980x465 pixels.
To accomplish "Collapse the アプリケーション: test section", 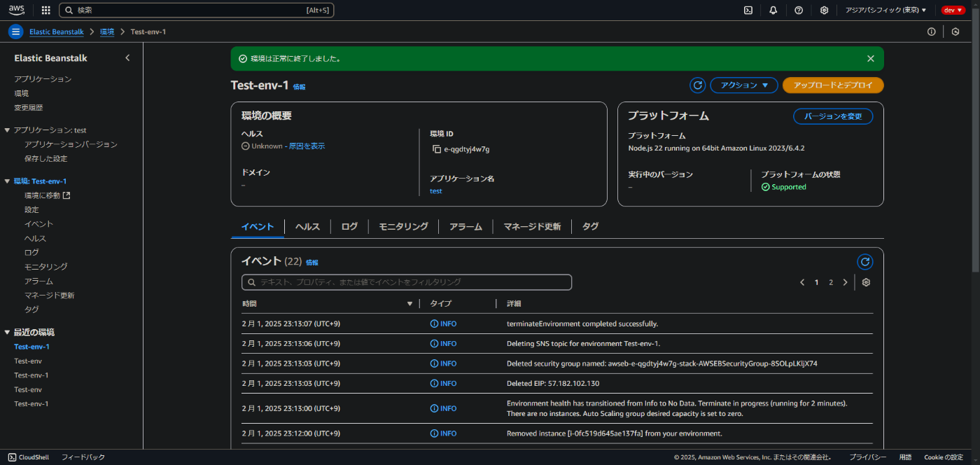I will pos(7,130).
